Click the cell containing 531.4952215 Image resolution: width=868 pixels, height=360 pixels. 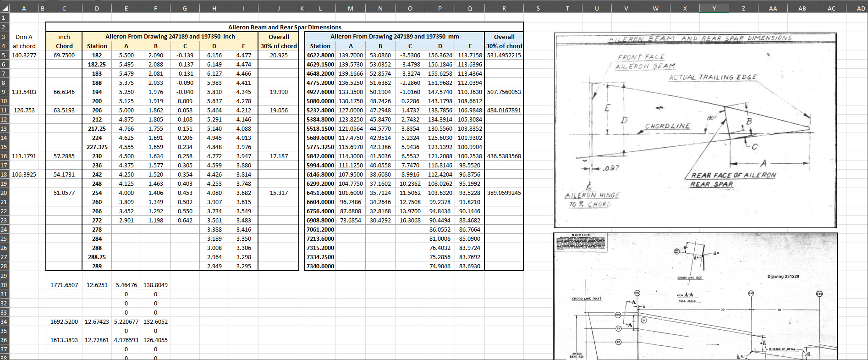tap(504, 55)
